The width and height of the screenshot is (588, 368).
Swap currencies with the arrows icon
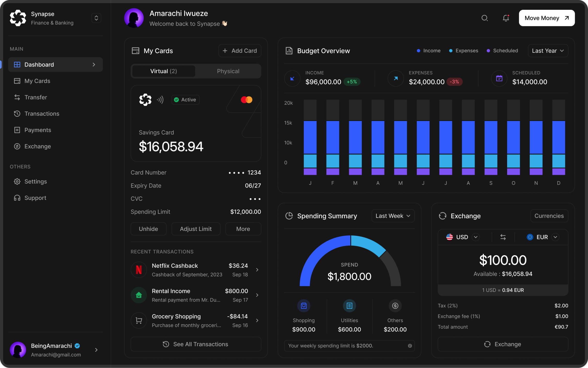(x=503, y=237)
